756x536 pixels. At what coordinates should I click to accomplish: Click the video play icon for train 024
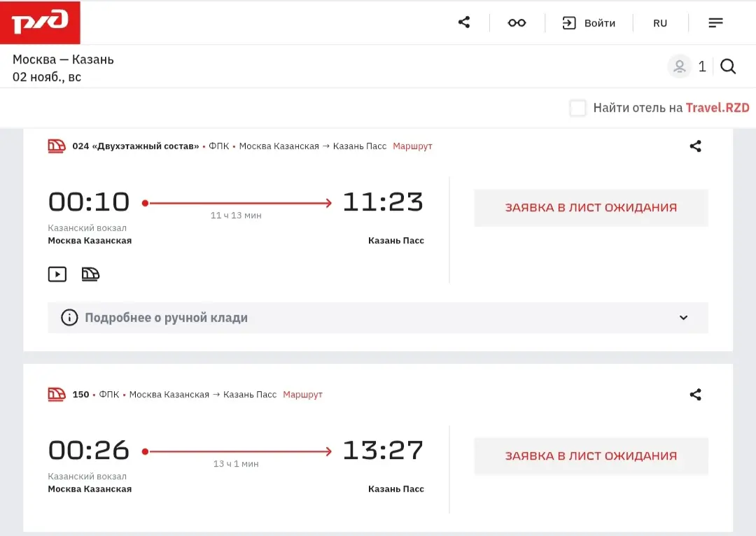(x=57, y=274)
